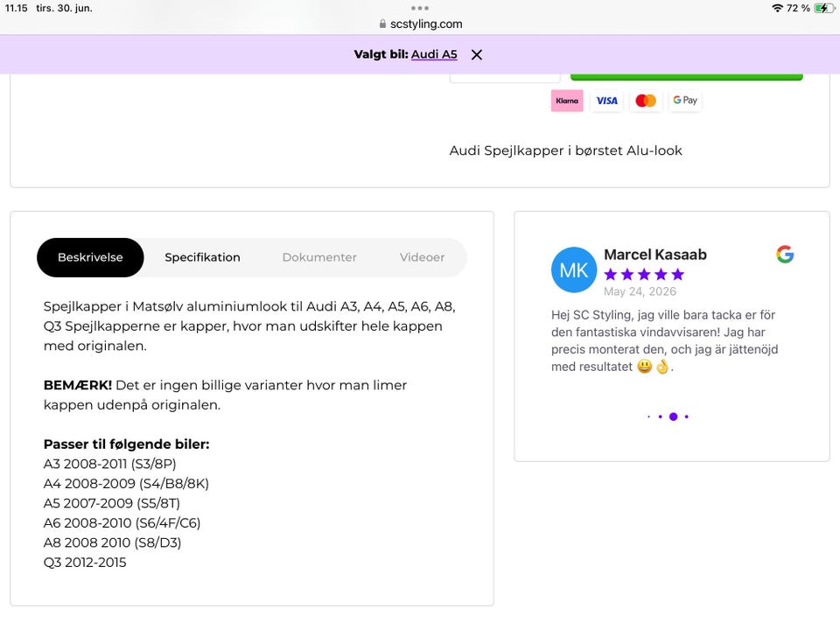Dismiss the selected car banner with X
The height and width of the screenshot is (630, 840).
pos(477,54)
